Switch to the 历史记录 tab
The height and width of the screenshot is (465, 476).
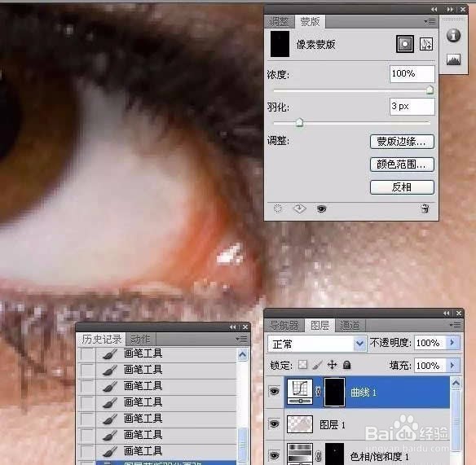tap(102, 339)
